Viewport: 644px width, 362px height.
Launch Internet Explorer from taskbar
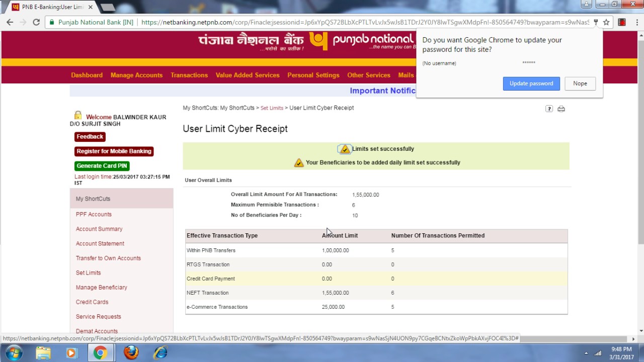(160, 353)
